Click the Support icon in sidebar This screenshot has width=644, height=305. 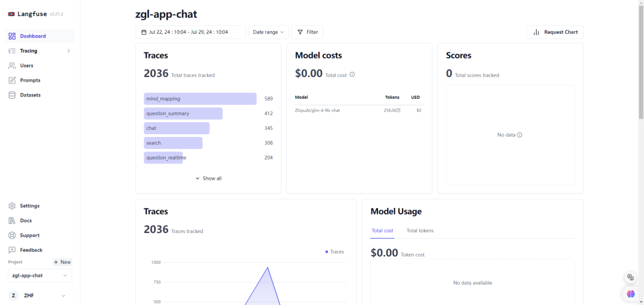[x=12, y=235]
